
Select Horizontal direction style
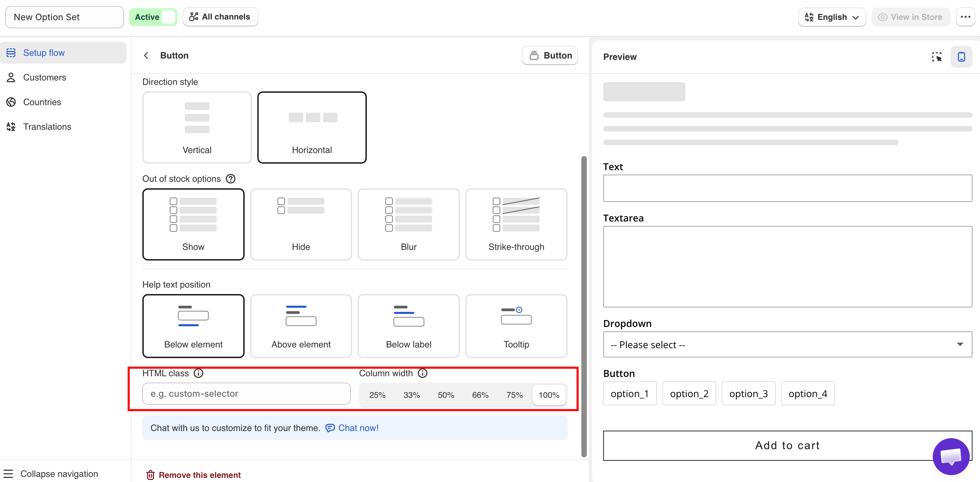click(312, 128)
